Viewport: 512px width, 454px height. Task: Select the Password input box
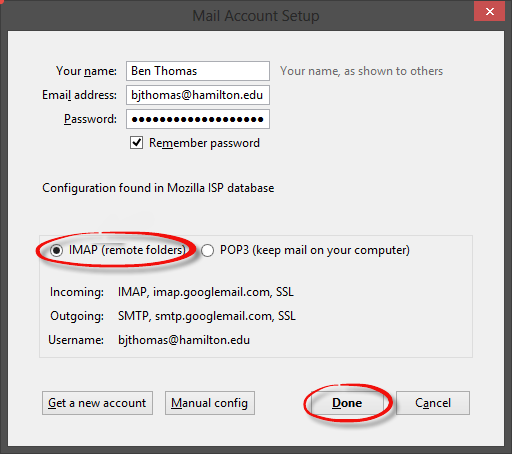pos(198,119)
